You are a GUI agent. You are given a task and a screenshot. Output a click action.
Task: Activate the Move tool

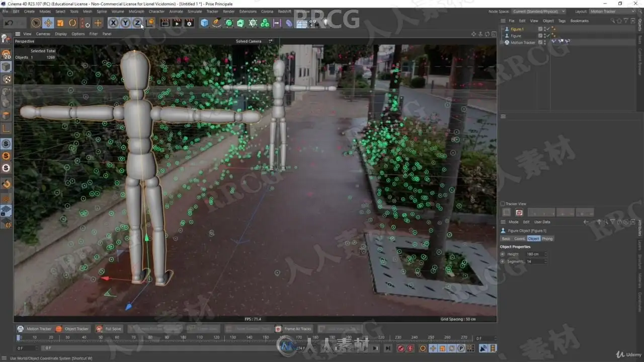point(48,23)
